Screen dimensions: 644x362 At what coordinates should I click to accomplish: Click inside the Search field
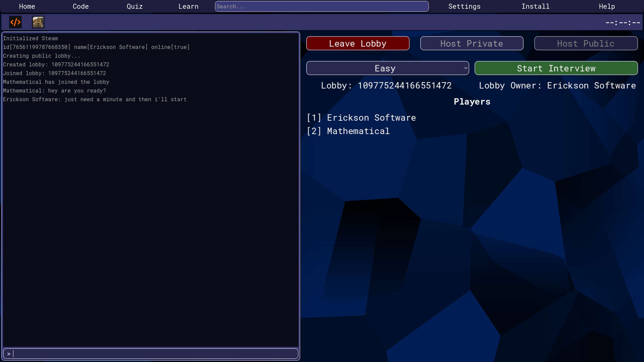coord(322,6)
